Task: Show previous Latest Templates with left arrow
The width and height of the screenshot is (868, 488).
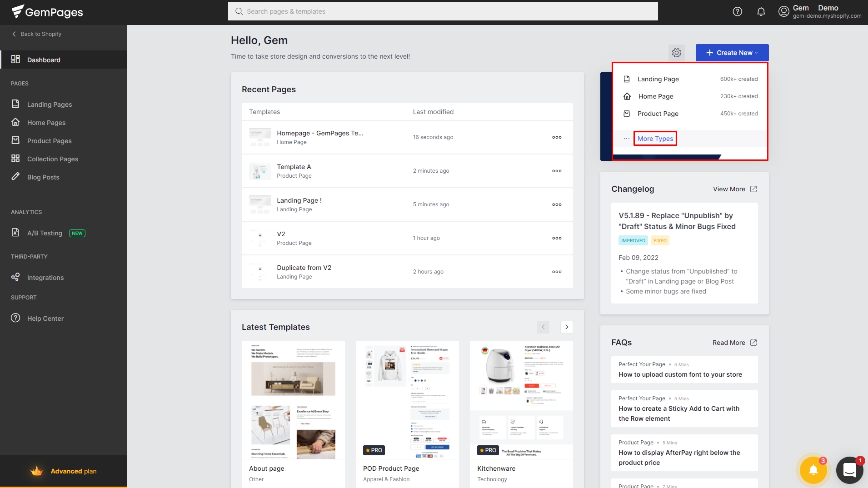Action: click(x=543, y=327)
